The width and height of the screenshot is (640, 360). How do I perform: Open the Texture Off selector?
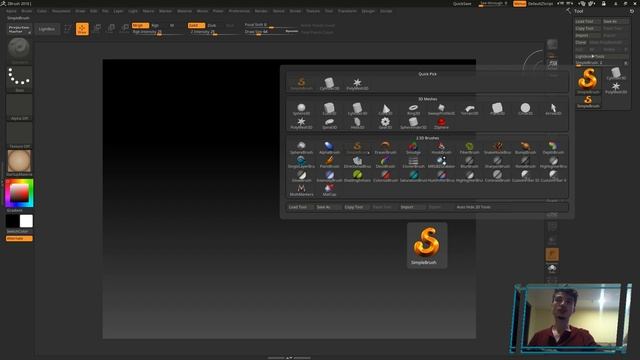(19, 135)
